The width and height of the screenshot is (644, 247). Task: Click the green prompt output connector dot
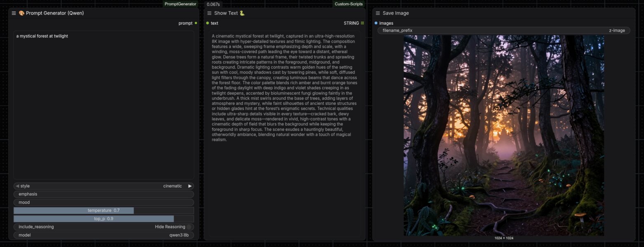point(196,23)
